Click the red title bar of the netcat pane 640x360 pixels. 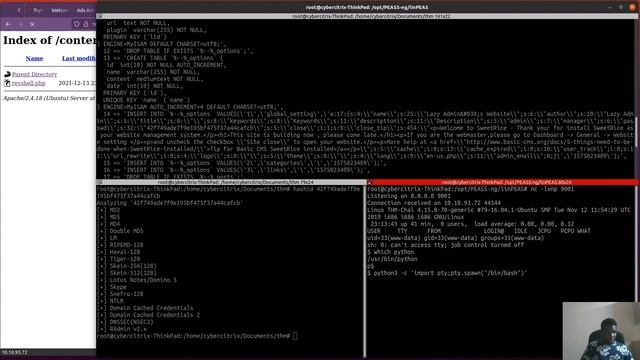pyautogui.click(x=506, y=182)
